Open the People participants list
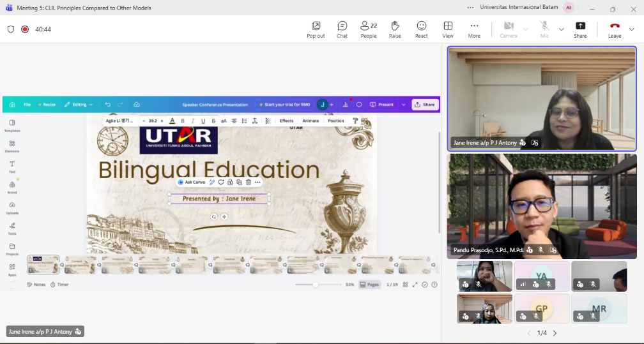Viewport: 644px width, 344px height. [x=369, y=29]
